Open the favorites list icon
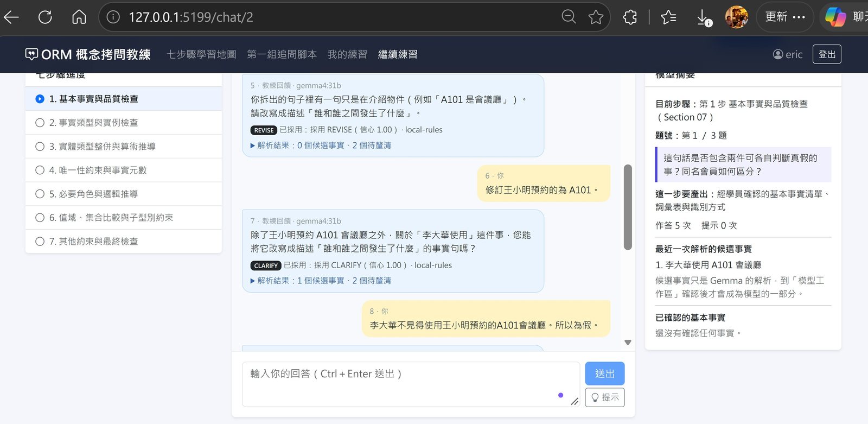The image size is (868, 424). [x=668, y=17]
